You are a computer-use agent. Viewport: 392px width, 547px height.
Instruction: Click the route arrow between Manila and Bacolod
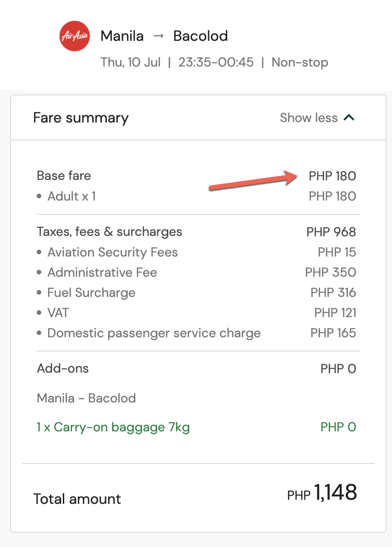coord(158,36)
